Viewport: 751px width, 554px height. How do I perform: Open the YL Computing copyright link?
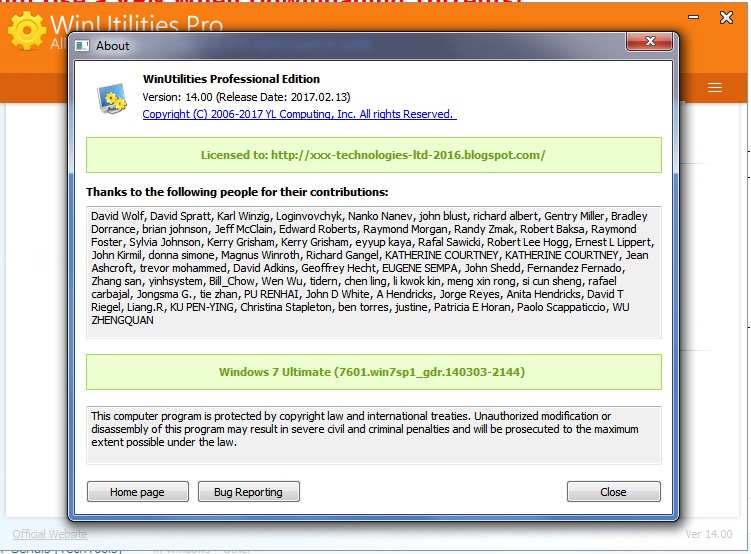[x=299, y=114]
